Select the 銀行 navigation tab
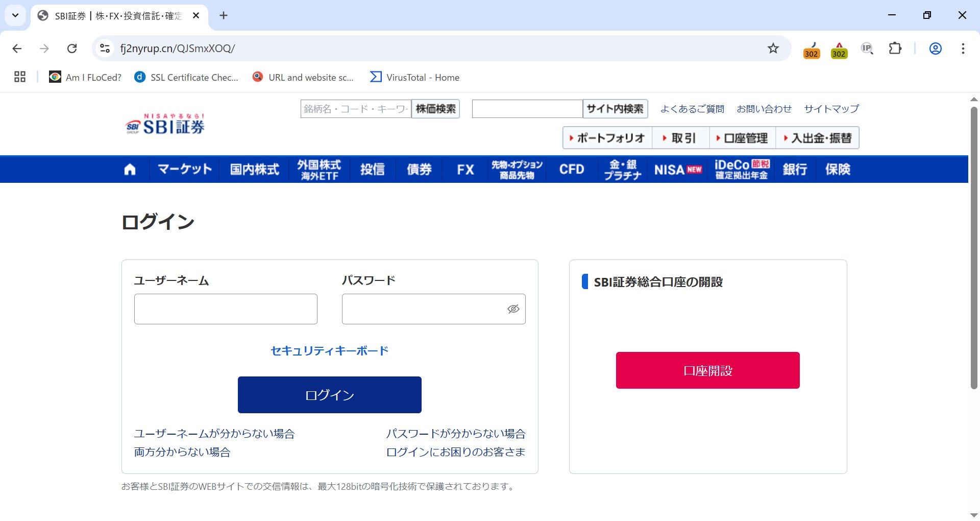This screenshot has height=521, width=980. click(x=795, y=169)
